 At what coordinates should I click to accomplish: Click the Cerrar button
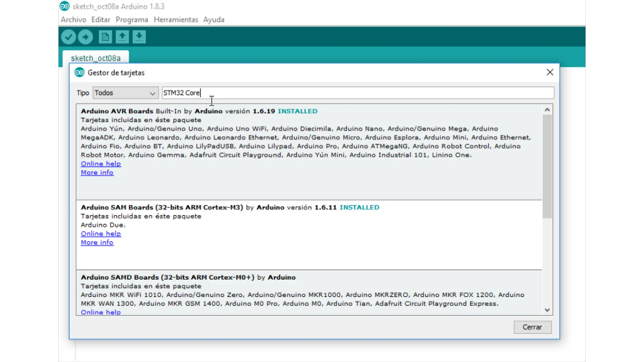[x=532, y=327]
